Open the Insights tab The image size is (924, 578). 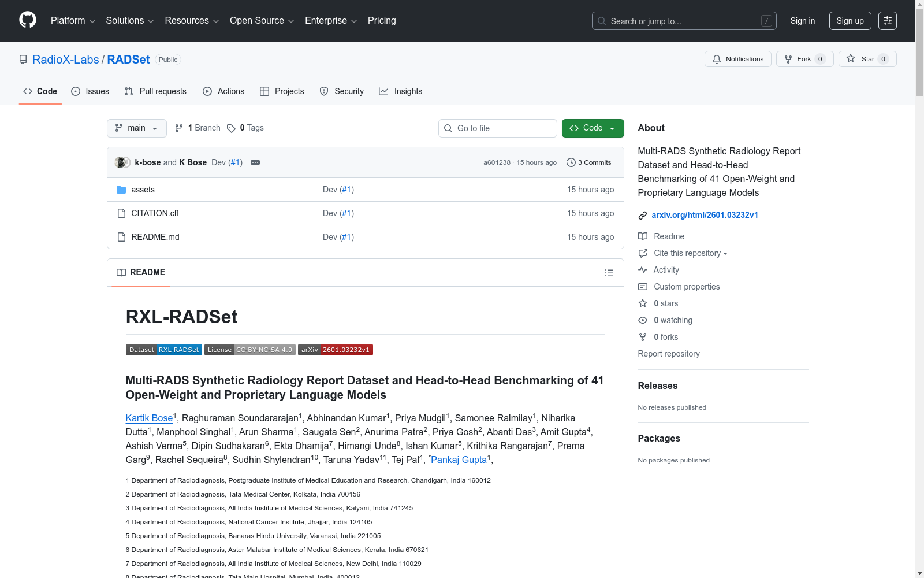pos(400,91)
